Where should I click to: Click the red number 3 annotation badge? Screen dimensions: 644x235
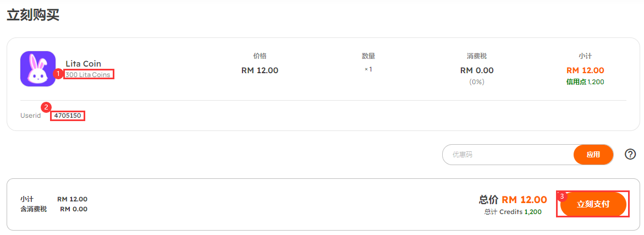[562, 196]
